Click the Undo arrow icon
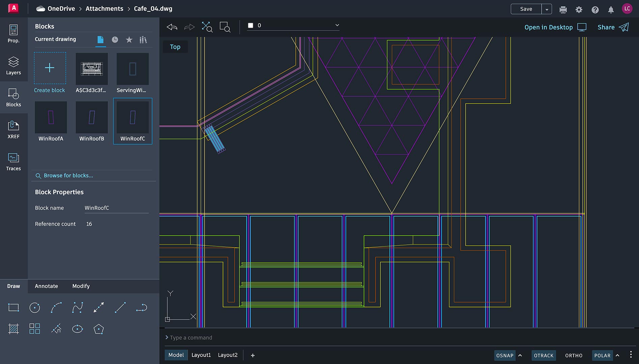 (172, 27)
